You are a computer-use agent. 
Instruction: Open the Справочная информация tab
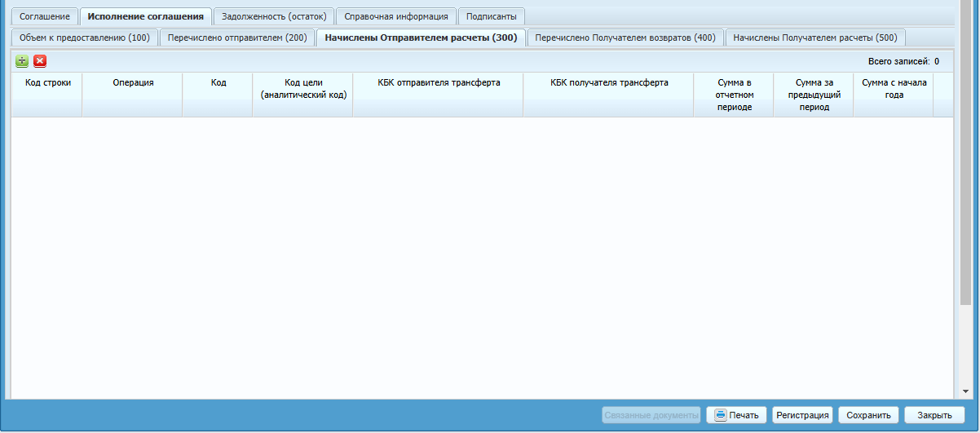395,16
